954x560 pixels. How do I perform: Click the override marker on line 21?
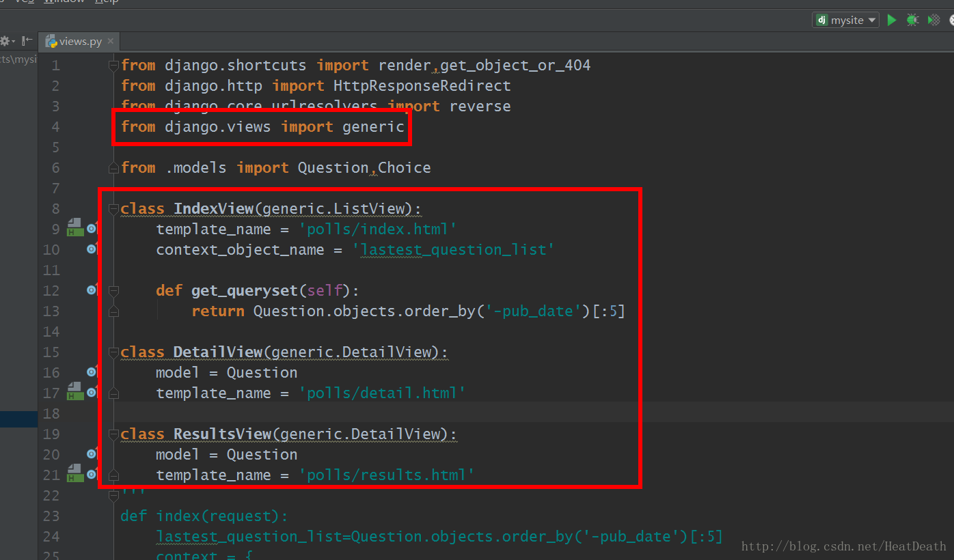pyautogui.click(x=92, y=475)
